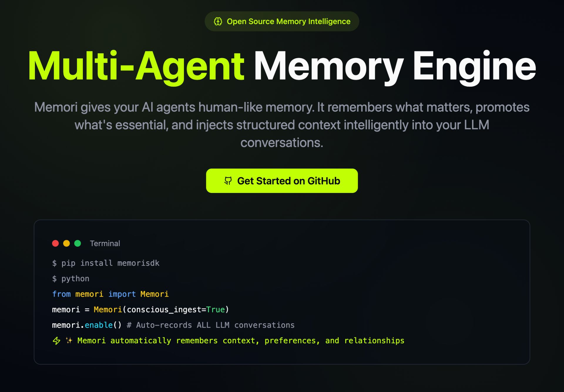Click the $ python command line
564x392 pixels.
71,279
